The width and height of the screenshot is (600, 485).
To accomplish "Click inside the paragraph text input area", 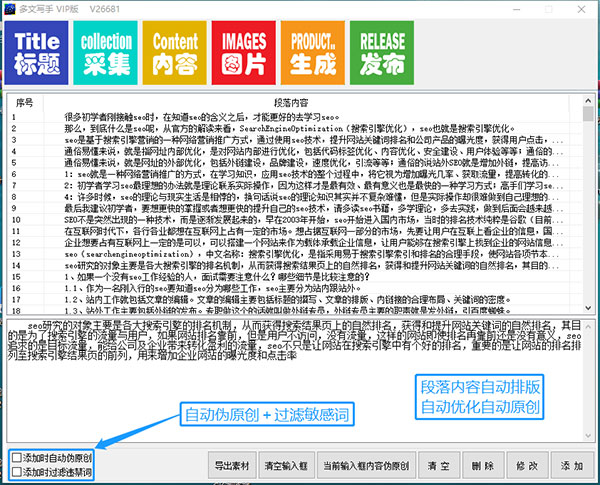I will pos(295,381).
